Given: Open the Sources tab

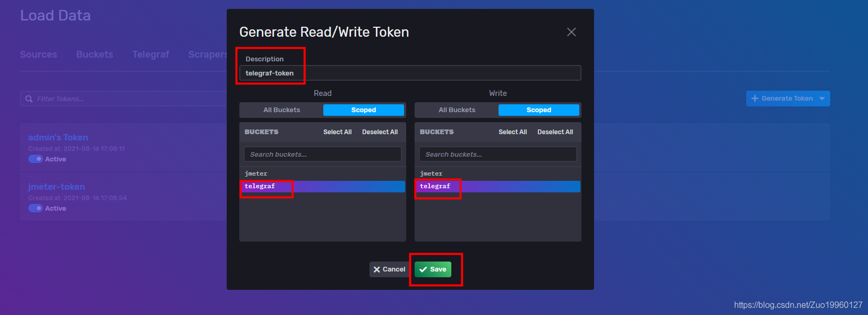Looking at the screenshot, I should click(38, 55).
